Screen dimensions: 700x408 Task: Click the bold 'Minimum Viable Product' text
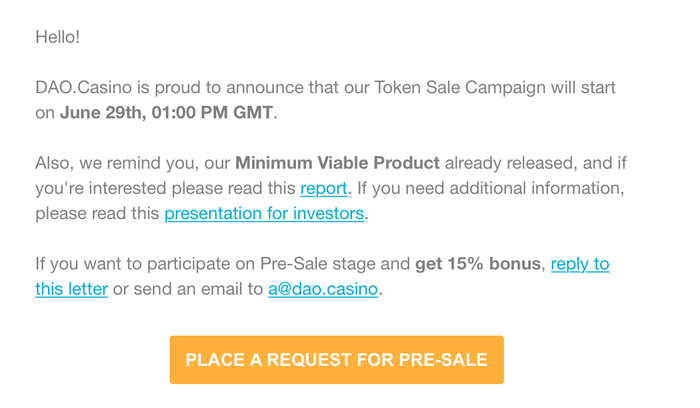[338, 163]
